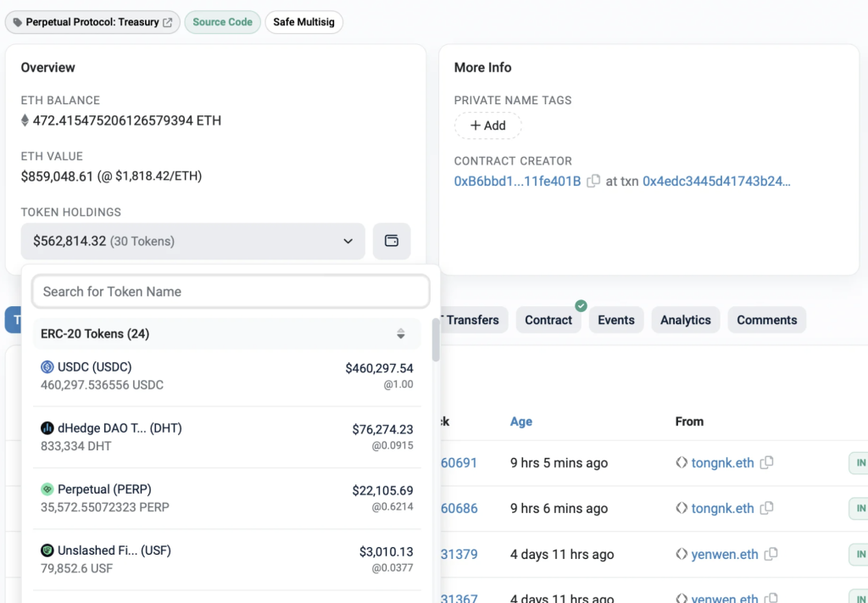The height and width of the screenshot is (603, 868).
Task: Click the Ethereum diamond icon by ETH balance
Action: point(25,120)
